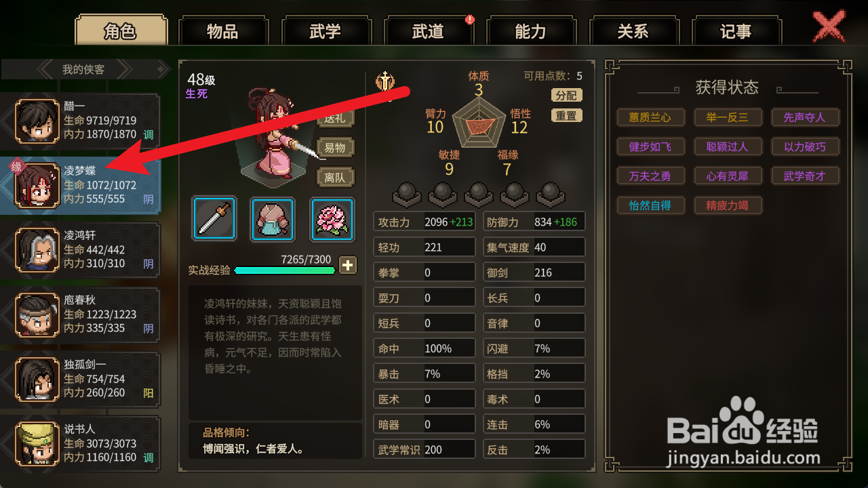Select 醋一 character portrait
The image size is (868, 488).
37,121
